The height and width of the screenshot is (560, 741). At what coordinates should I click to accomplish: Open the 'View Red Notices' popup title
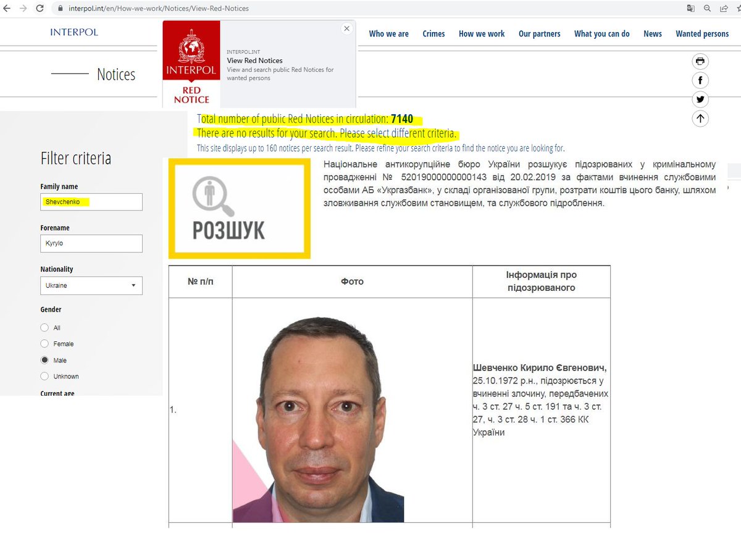click(254, 61)
